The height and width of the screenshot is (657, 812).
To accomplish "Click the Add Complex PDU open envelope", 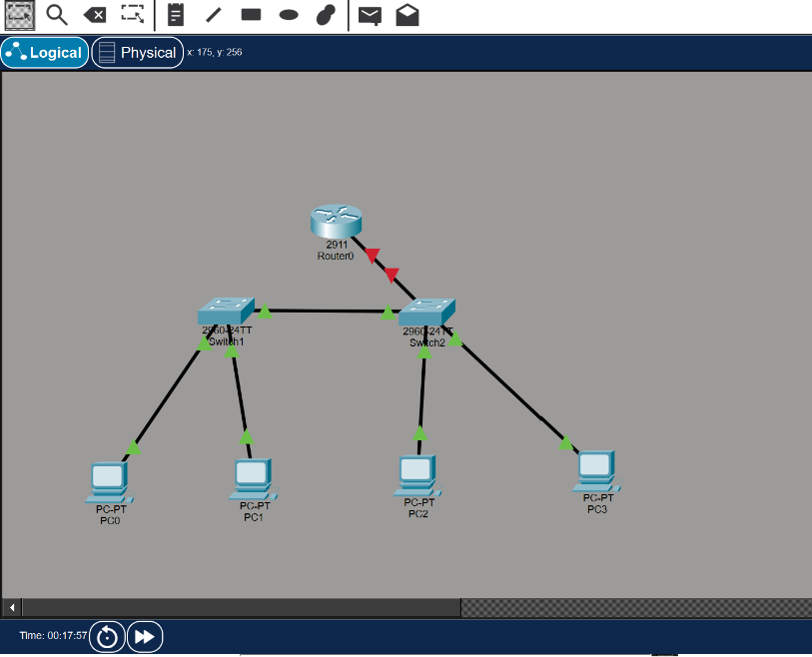I will [x=407, y=15].
